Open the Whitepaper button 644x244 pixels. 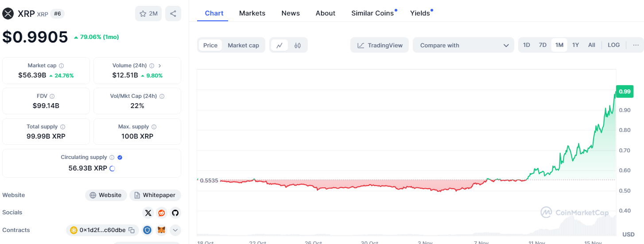tap(155, 195)
